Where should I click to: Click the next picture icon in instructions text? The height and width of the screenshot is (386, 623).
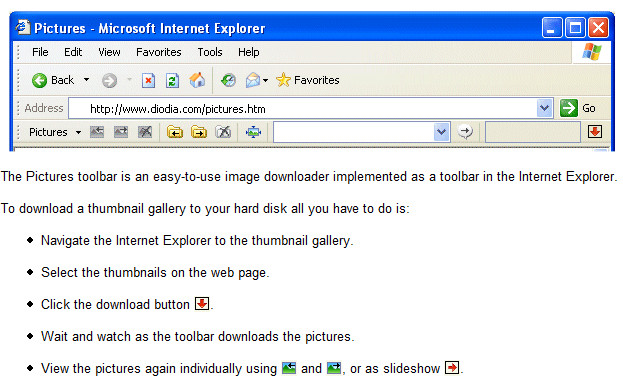click(x=334, y=368)
